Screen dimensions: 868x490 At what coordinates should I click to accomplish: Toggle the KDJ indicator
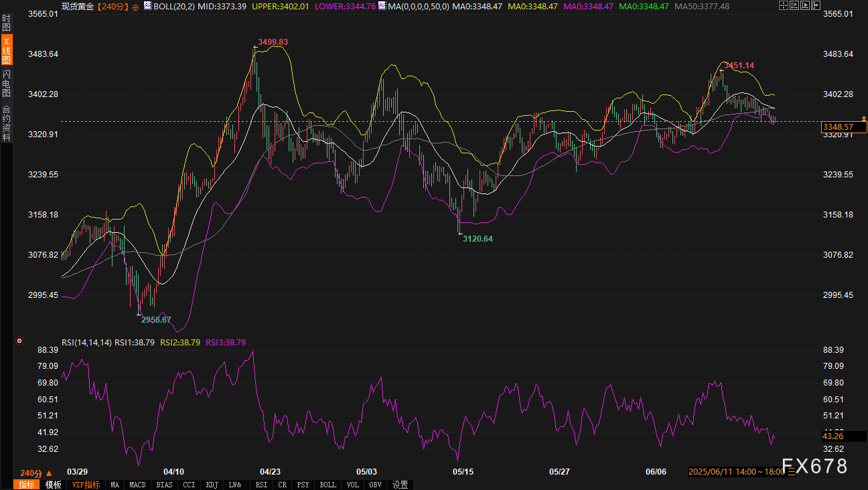point(212,485)
